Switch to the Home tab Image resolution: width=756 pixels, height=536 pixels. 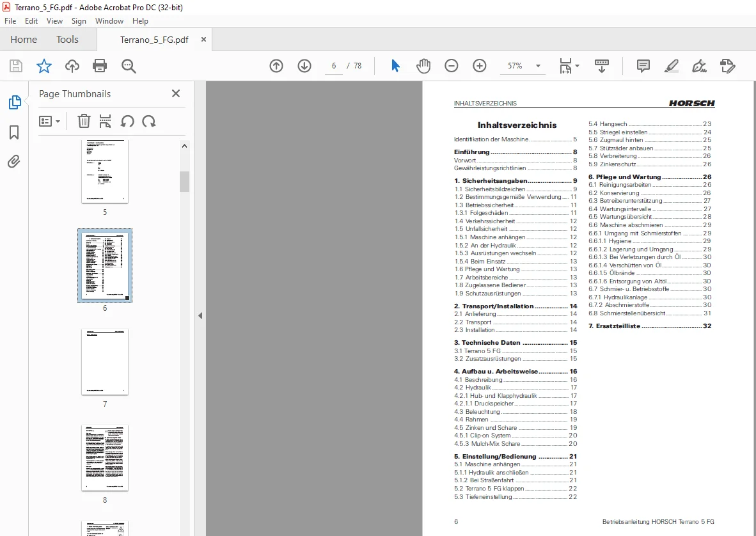coord(24,40)
